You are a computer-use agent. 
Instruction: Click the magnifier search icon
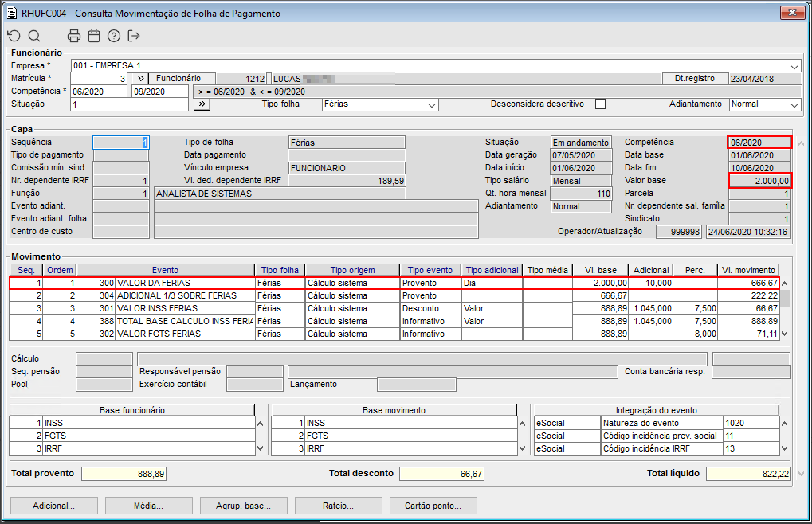point(34,36)
